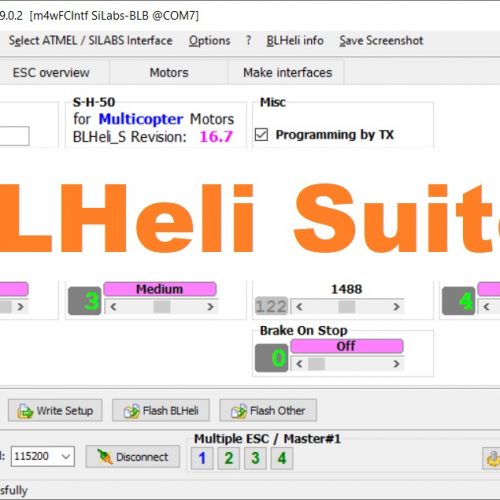Viewport: 500px width, 500px height.
Task: Select ESC number 4
Action: pos(282,458)
